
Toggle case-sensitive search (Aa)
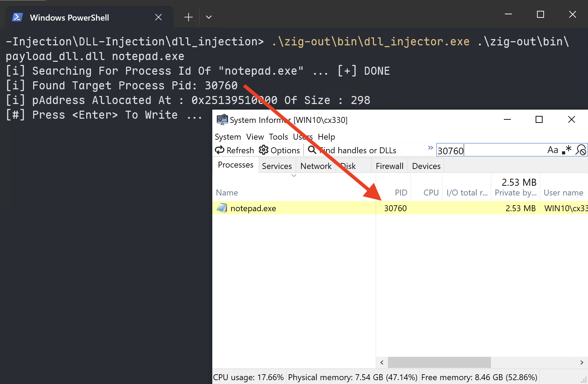pos(553,150)
